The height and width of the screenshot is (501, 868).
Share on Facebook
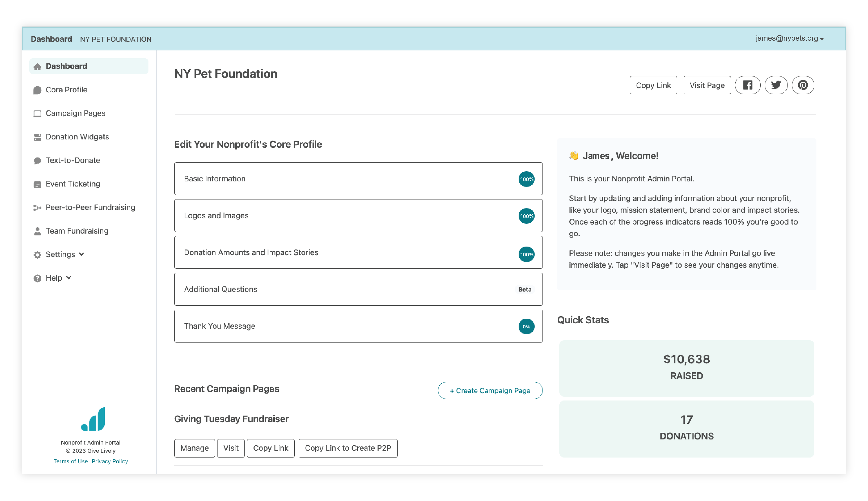click(747, 85)
